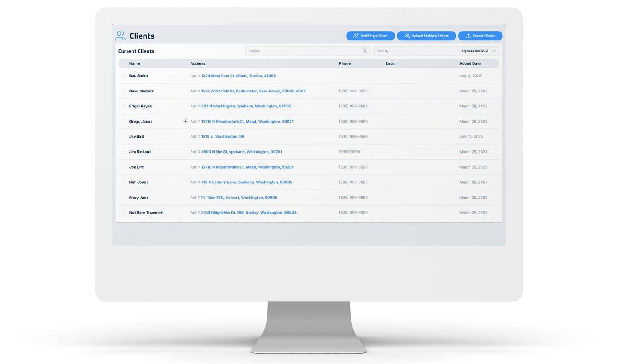Screen dimensions: 622x364
Task: Open options menu for Jay Bird
Action: tap(124, 137)
